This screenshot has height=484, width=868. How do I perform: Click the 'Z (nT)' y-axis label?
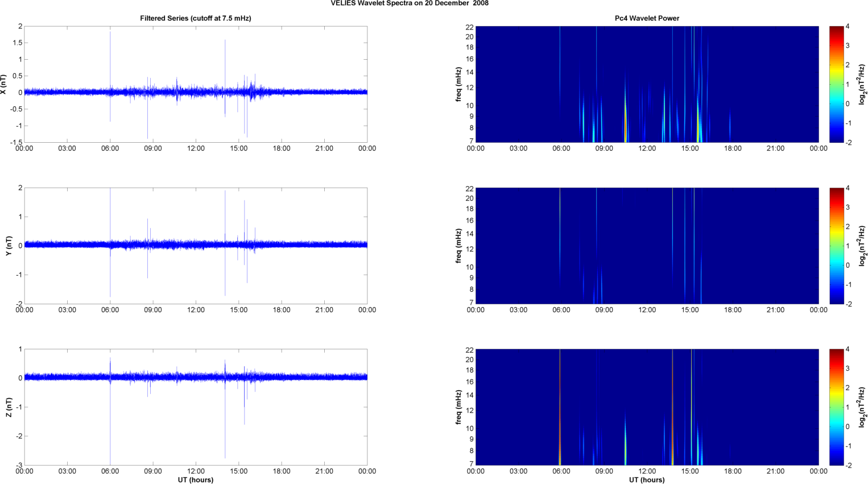click(9, 407)
